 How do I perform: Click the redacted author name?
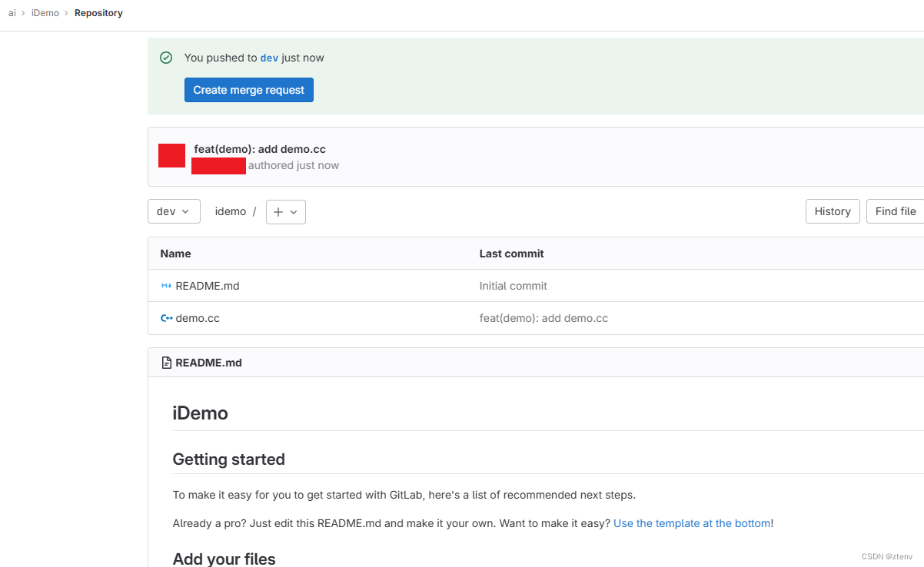(218, 166)
